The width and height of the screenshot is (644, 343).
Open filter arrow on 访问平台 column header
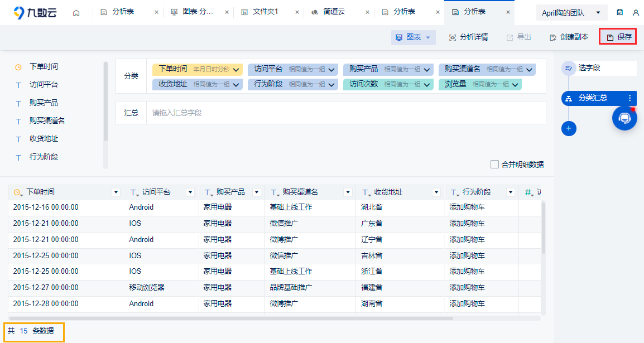click(190, 192)
